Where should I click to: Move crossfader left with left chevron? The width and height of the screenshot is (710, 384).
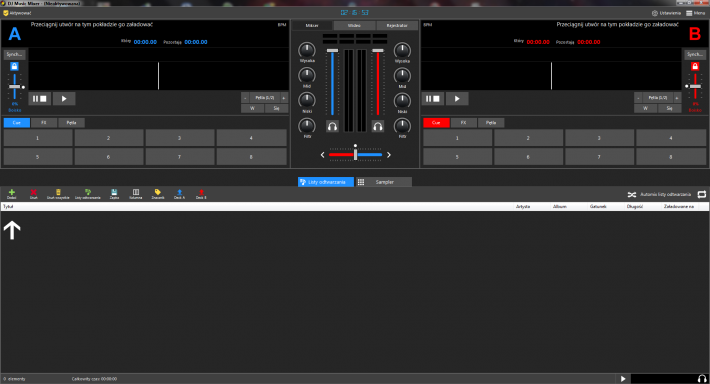pos(322,155)
